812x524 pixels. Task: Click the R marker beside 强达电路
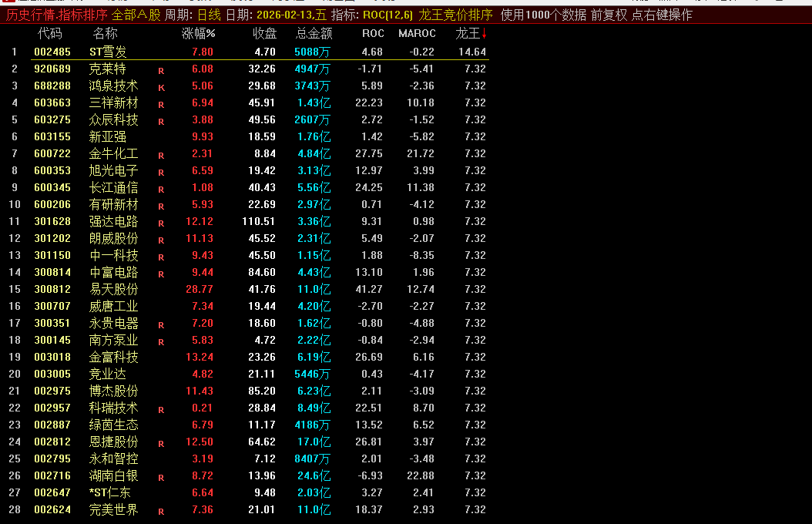[x=161, y=223]
